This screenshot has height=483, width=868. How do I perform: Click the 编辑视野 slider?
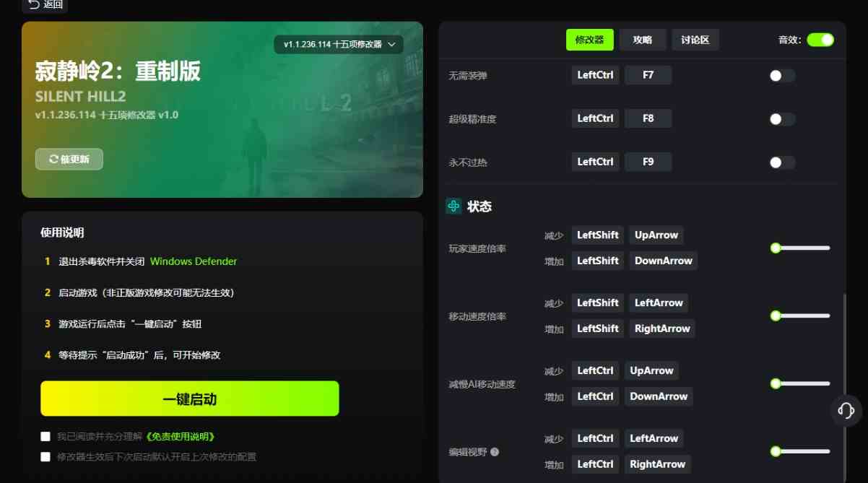pyautogui.click(x=800, y=451)
